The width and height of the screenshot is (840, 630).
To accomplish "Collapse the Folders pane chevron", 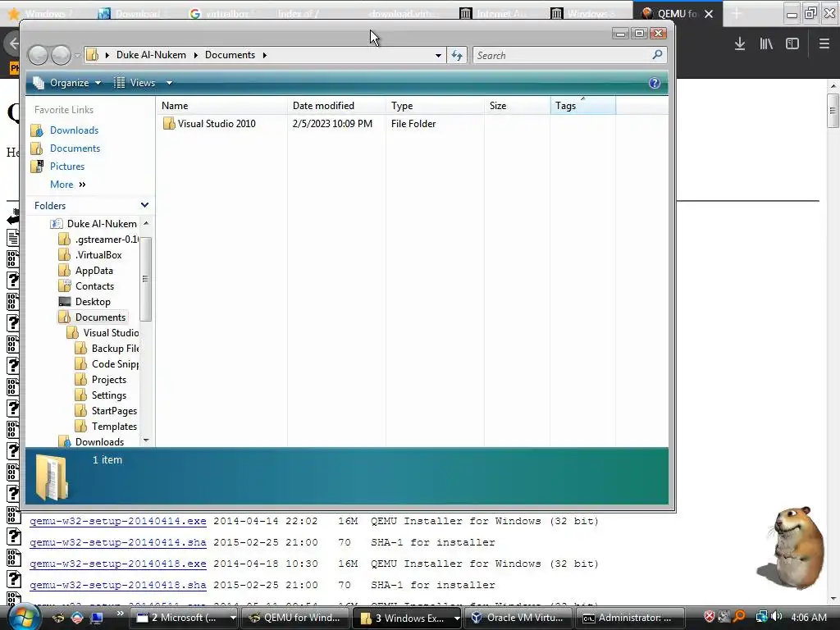I will click(144, 205).
